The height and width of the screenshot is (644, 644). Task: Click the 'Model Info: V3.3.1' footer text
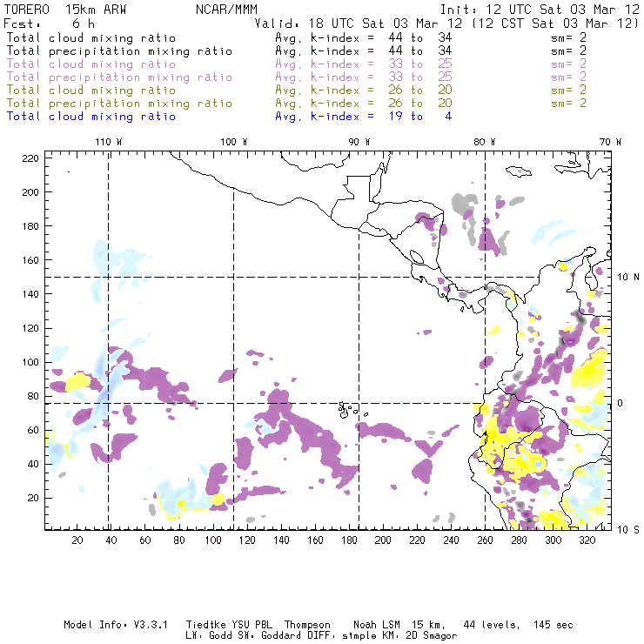click(116, 625)
